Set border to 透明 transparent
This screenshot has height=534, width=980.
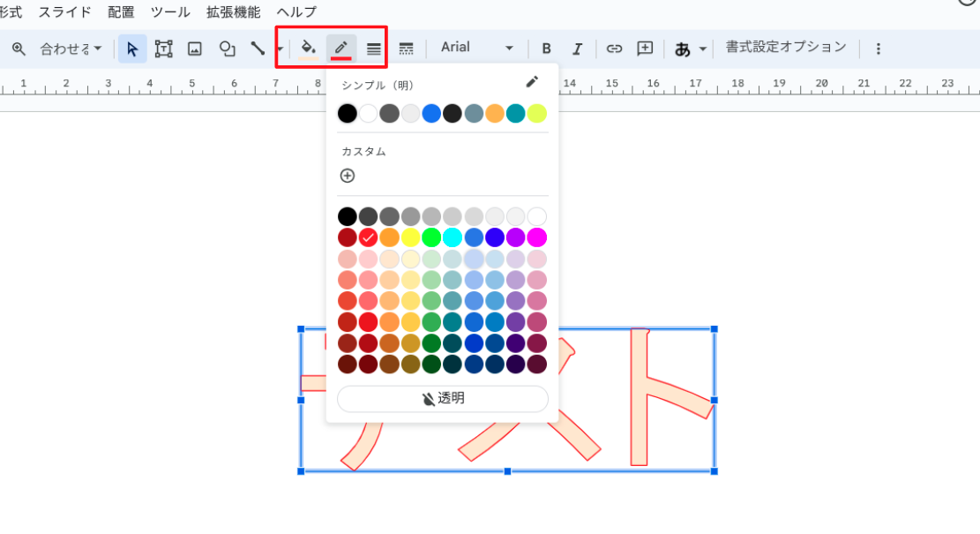(x=443, y=399)
